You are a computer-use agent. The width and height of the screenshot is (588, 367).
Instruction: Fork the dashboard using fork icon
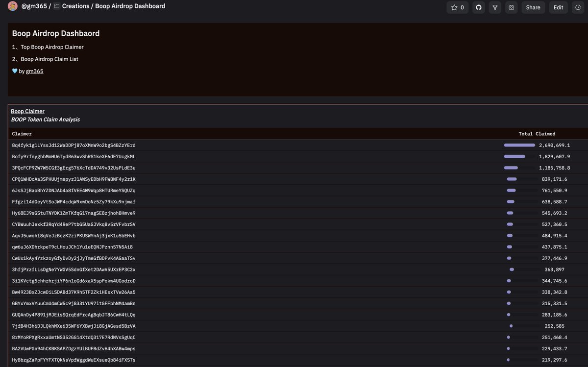[495, 7]
